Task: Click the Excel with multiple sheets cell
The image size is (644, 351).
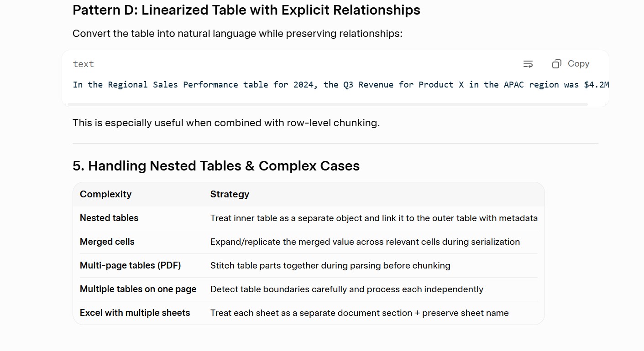Action: 135,313
